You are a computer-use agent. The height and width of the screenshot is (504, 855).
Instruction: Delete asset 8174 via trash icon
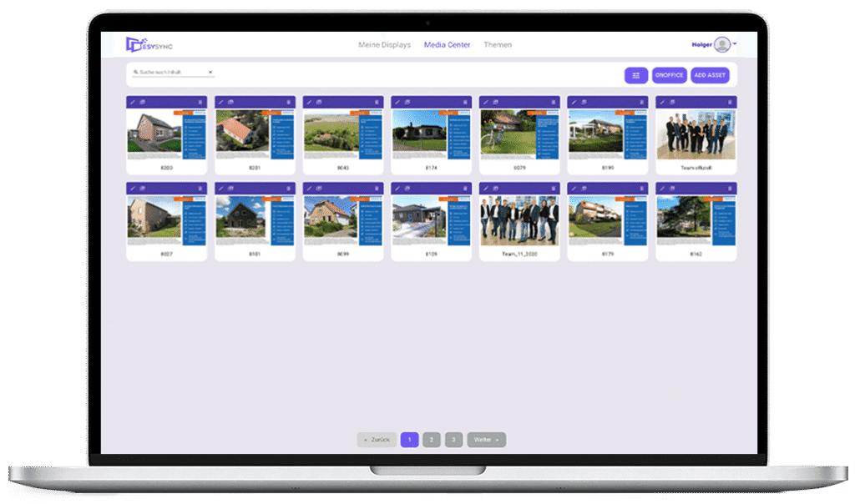465,102
